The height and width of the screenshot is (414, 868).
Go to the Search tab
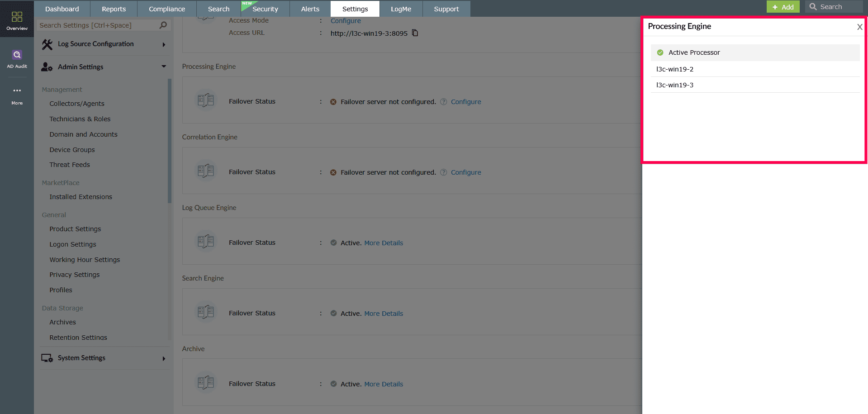tap(219, 9)
